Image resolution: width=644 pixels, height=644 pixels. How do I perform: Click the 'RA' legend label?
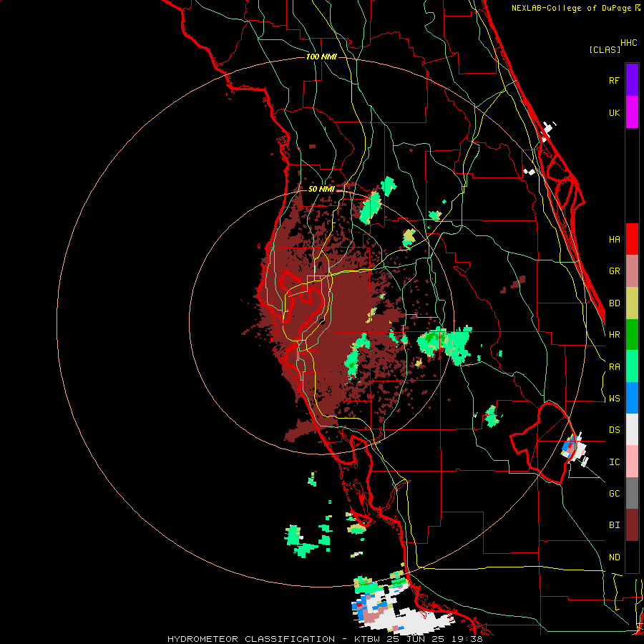(614, 367)
